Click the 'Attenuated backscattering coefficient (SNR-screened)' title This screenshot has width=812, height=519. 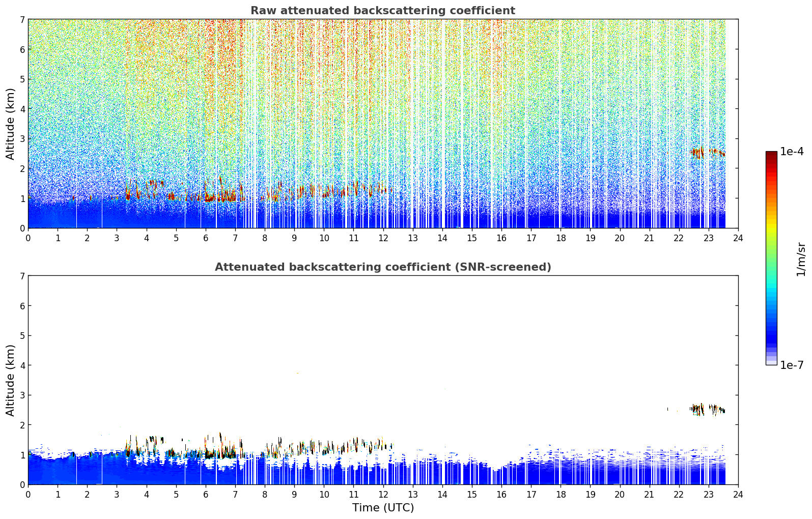click(x=383, y=267)
